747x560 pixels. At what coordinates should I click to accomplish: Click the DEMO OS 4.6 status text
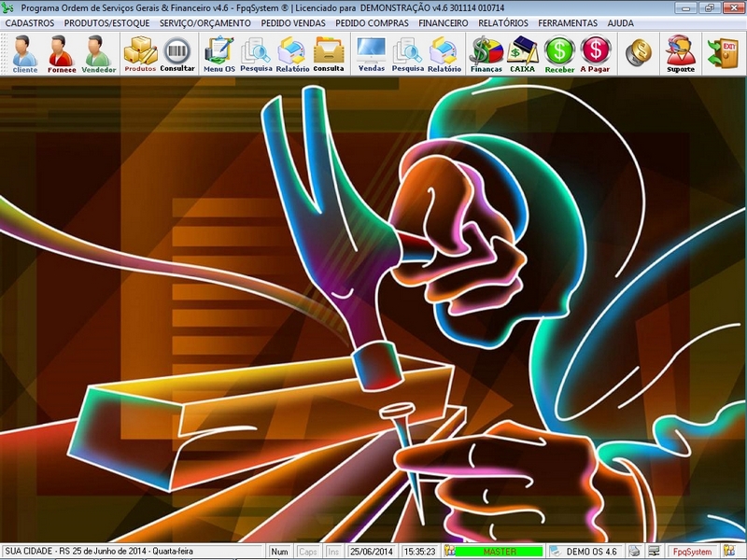pos(591,552)
